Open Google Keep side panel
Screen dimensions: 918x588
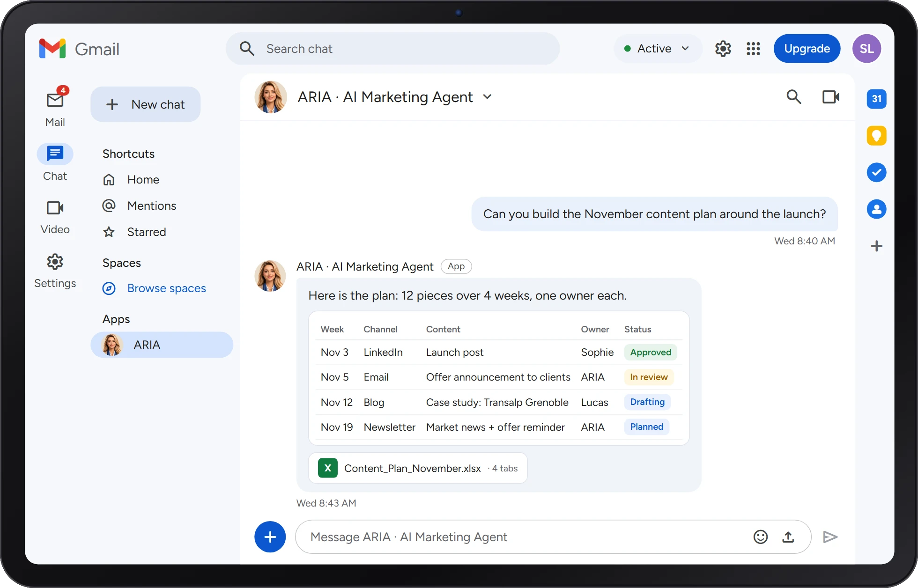(x=876, y=136)
